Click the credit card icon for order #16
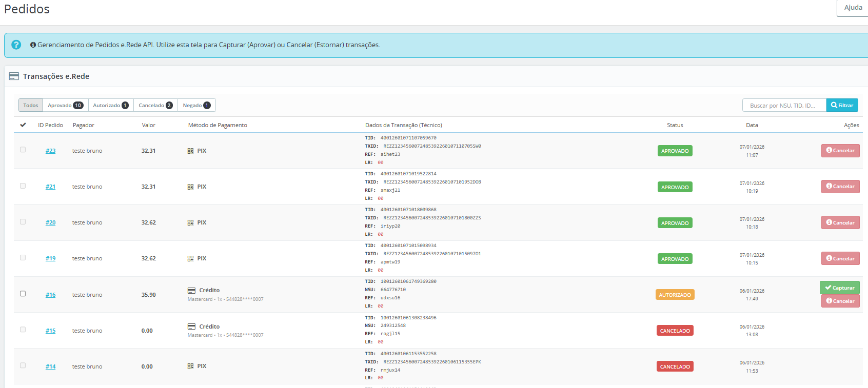Screen dimensions: 868x388 (191, 290)
